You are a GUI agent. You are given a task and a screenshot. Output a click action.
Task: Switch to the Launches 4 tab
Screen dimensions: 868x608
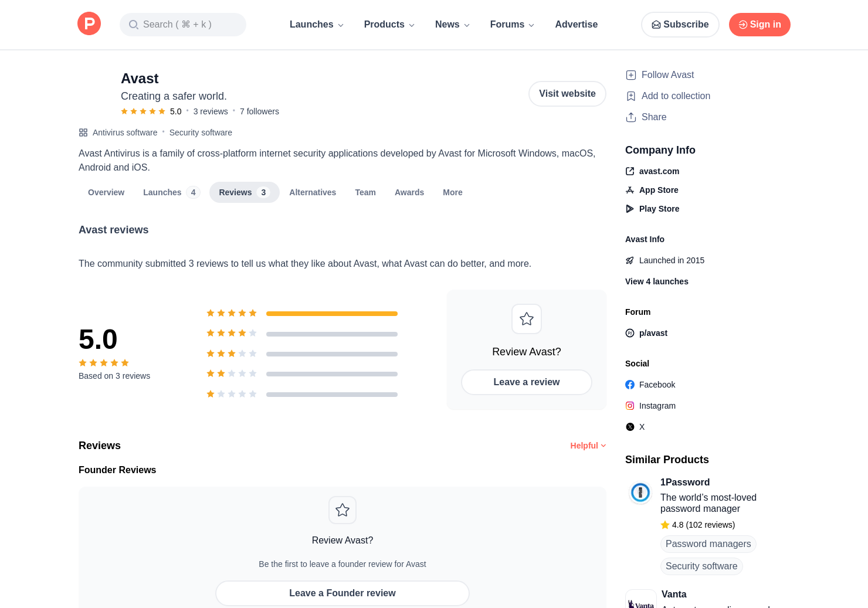pyautogui.click(x=171, y=192)
